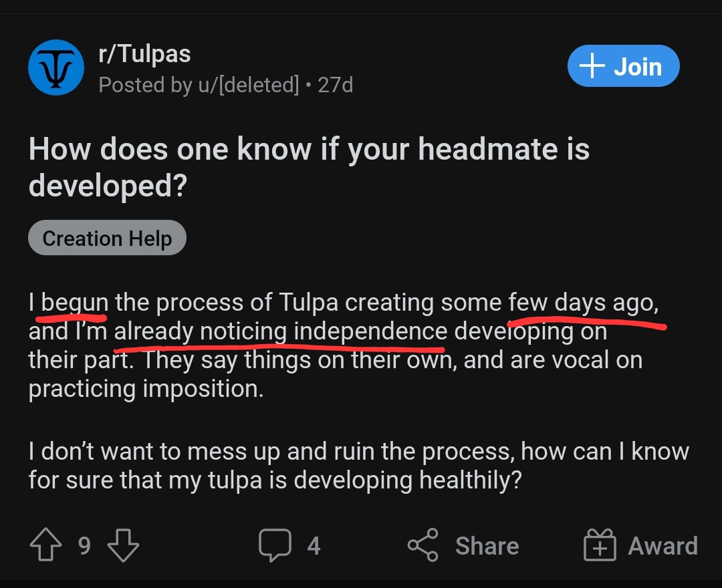Open the post title about headmate development
The image size is (722, 588).
pyautogui.click(x=309, y=167)
